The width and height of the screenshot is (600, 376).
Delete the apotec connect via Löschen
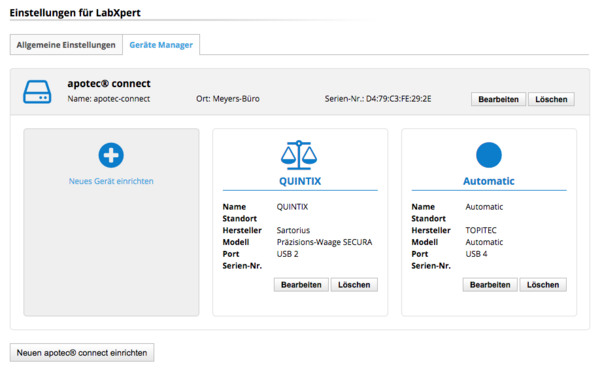(551, 99)
